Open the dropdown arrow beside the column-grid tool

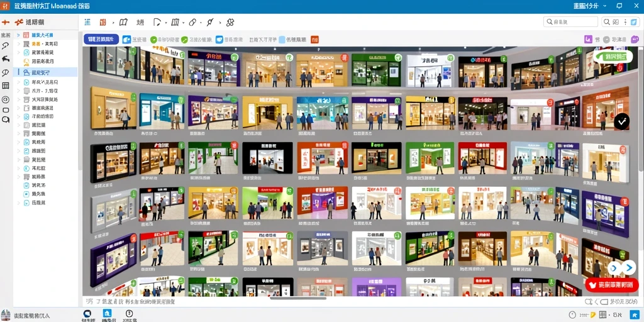[x=183, y=23]
